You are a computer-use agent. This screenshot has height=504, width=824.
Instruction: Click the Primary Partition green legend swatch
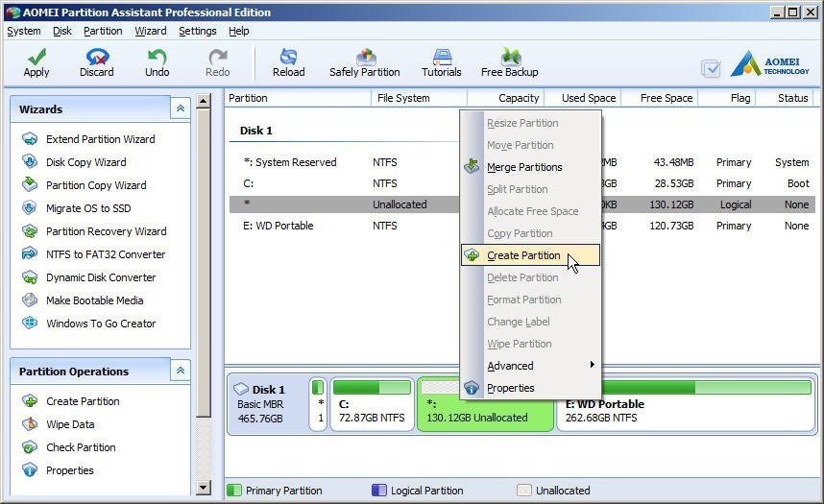(234, 491)
